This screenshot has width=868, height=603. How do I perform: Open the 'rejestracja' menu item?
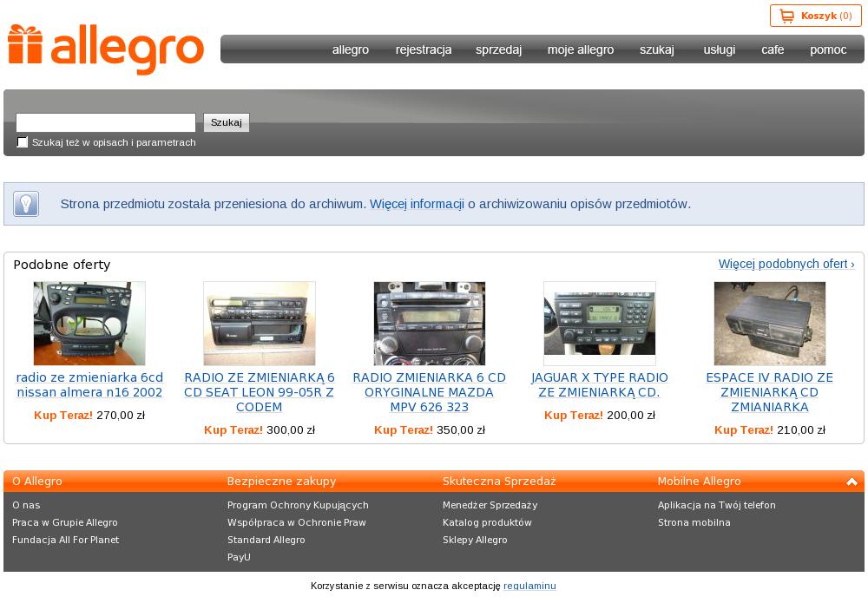pos(424,49)
